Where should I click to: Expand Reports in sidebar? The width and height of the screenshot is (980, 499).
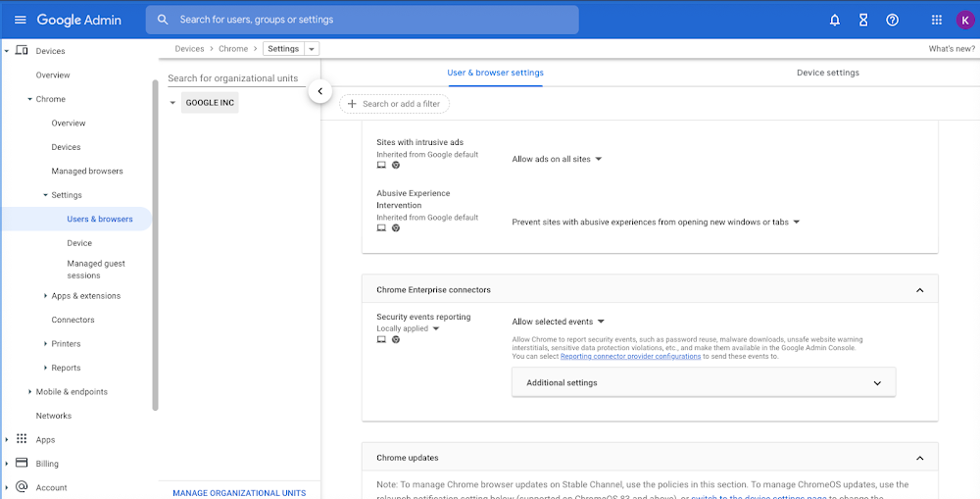pos(45,368)
